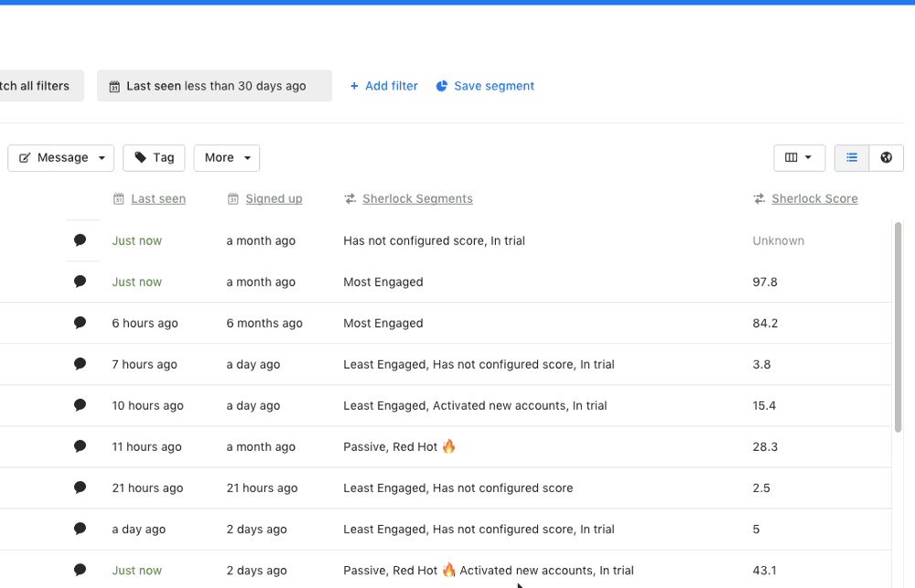
Task: Edit the Last seen filter chip
Action: [x=214, y=85]
